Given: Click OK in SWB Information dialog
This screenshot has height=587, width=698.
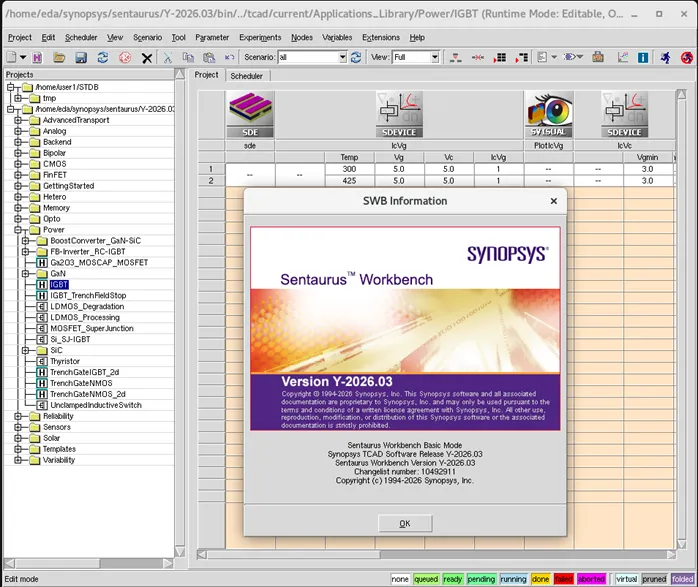Looking at the screenshot, I should tap(405, 523).
